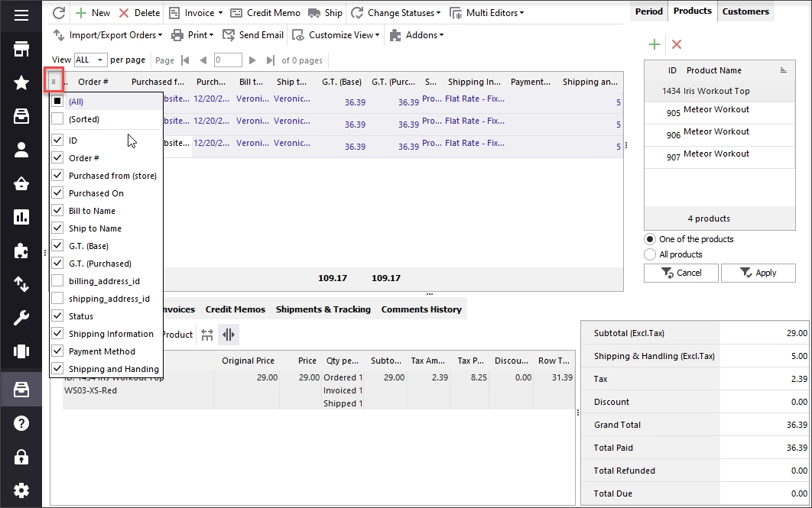The width and height of the screenshot is (812, 508).
Task: Go to the previous page
Action: [203, 60]
